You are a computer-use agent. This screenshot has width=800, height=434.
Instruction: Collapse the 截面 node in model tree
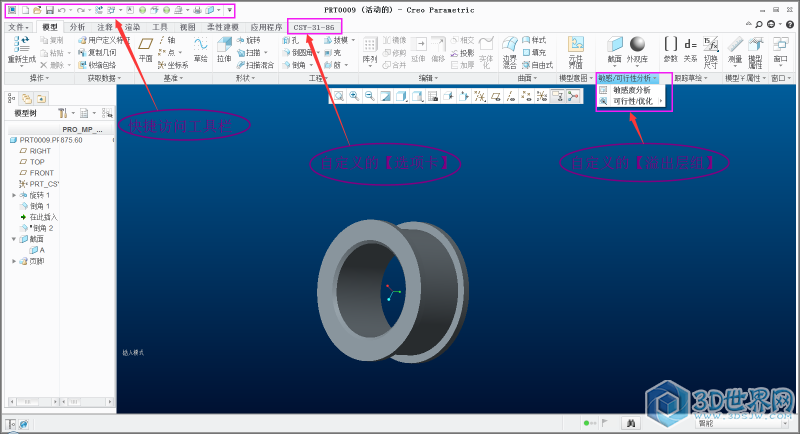point(14,239)
